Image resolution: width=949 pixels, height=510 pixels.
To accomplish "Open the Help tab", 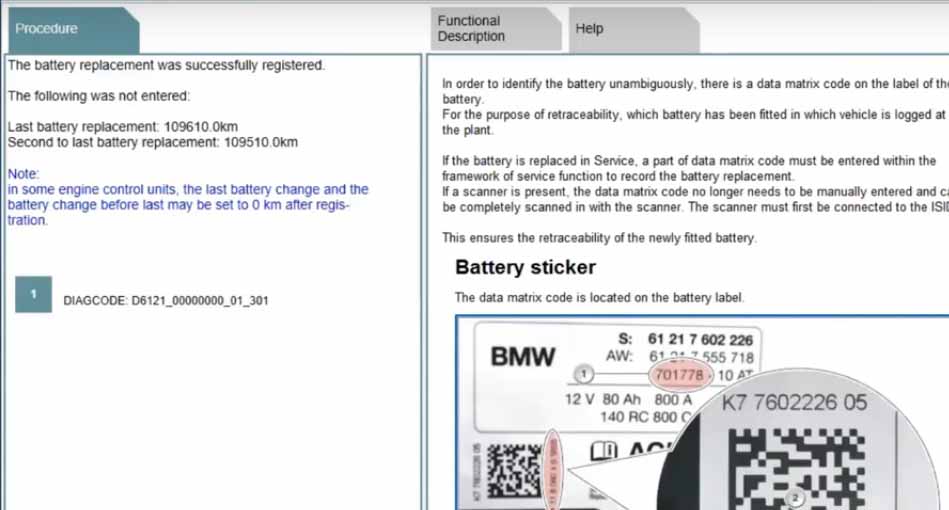I will point(634,29).
